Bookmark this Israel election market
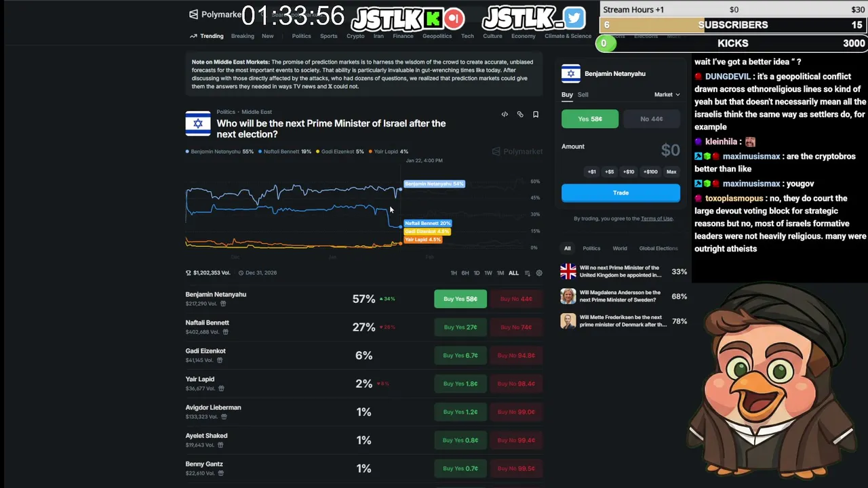The width and height of the screenshot is (868, 488). coord(536,115)
